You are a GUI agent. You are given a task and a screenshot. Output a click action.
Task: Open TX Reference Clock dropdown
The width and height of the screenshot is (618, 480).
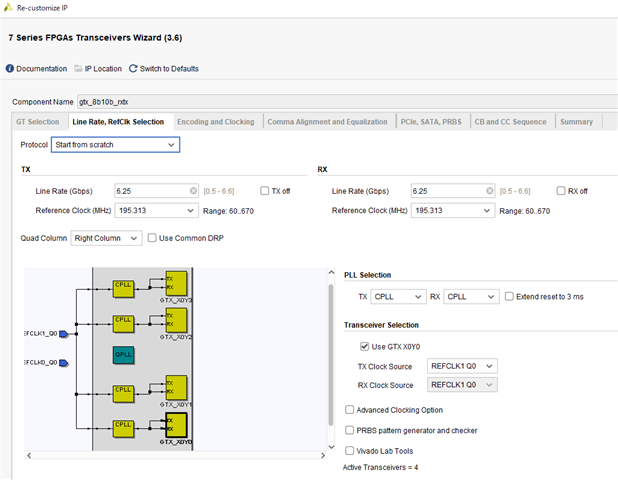click(156, 210)
